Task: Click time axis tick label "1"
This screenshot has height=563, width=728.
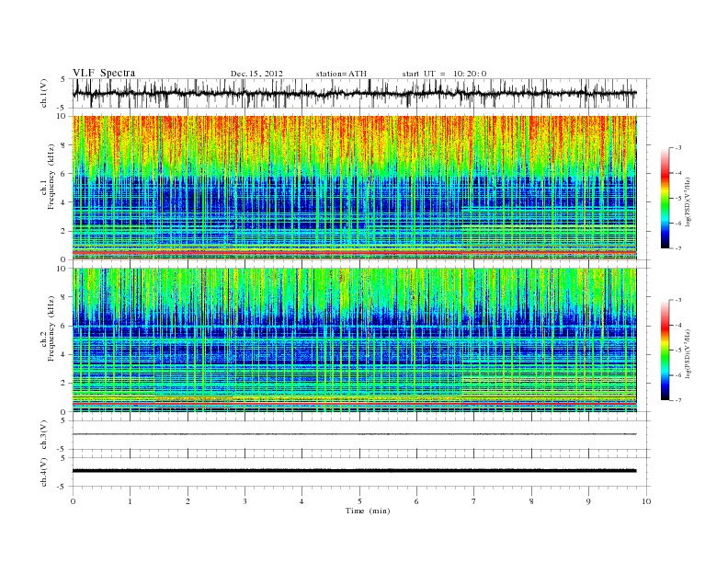Action: point(130,501)
